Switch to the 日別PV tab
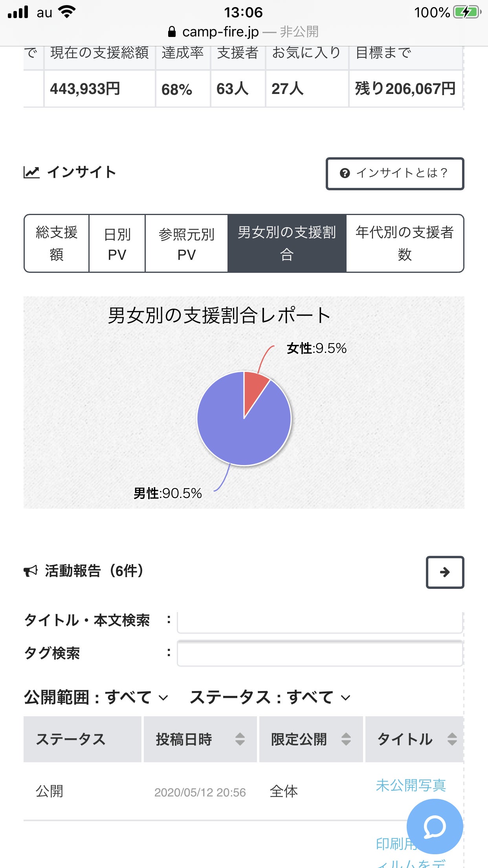 point(117,243)
